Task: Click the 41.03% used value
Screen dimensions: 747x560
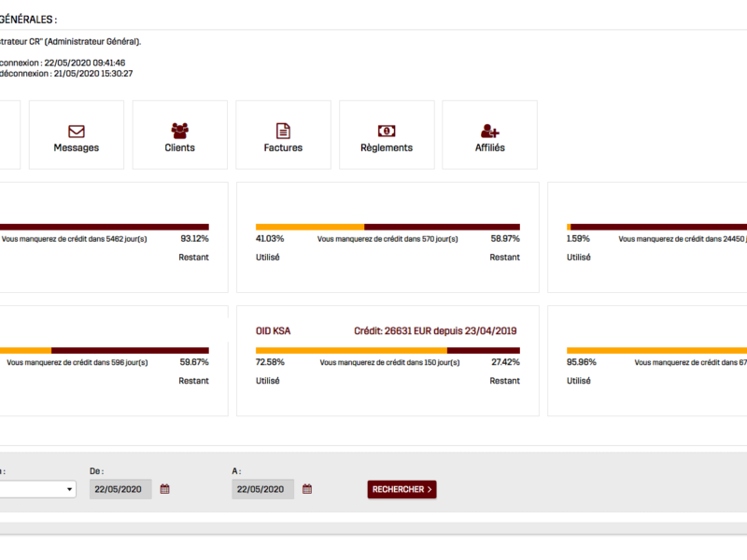Action: [x=270, y=239]
